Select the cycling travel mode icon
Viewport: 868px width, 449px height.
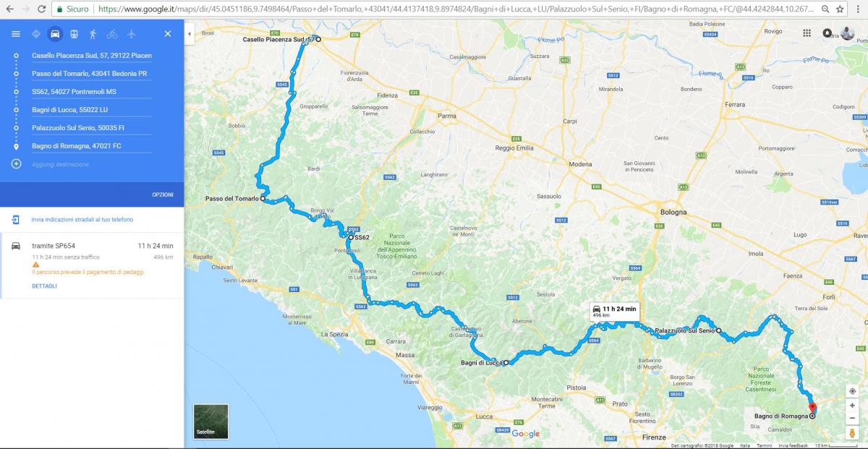pyautogui.click(x=112, y=34)
